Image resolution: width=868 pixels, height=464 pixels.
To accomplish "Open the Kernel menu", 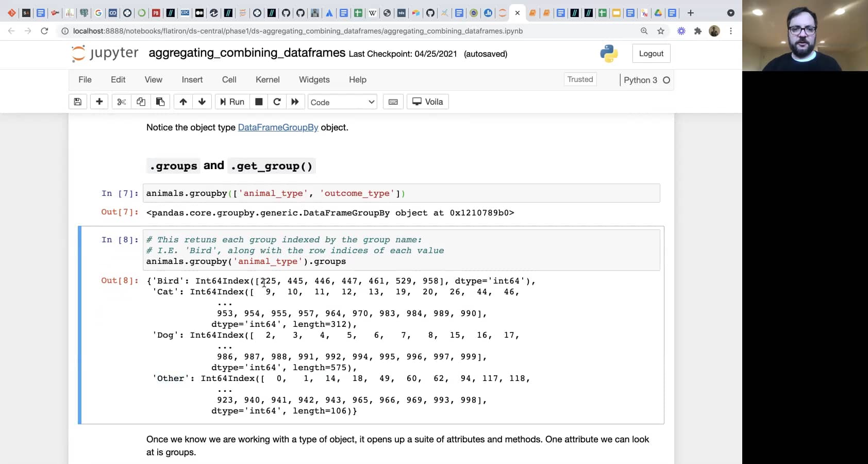I will (268, 79).
